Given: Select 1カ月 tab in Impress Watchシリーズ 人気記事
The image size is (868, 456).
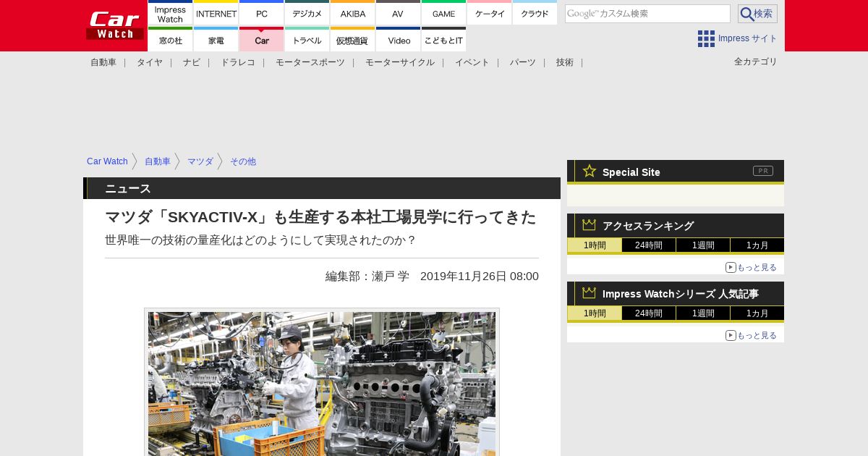Looking at the screenshot, I should (757, 313).
